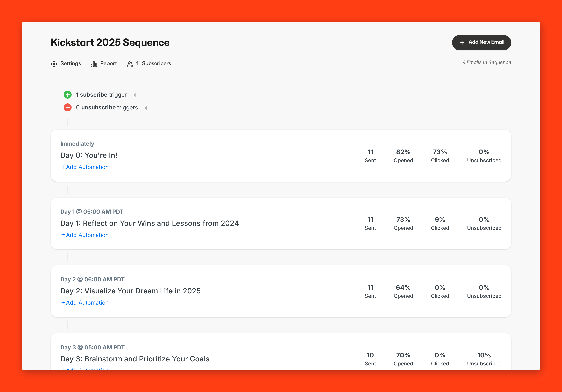Expand the subscribe trigger arrow
This screenshot has width=562, height=392.
click(135, 95)
